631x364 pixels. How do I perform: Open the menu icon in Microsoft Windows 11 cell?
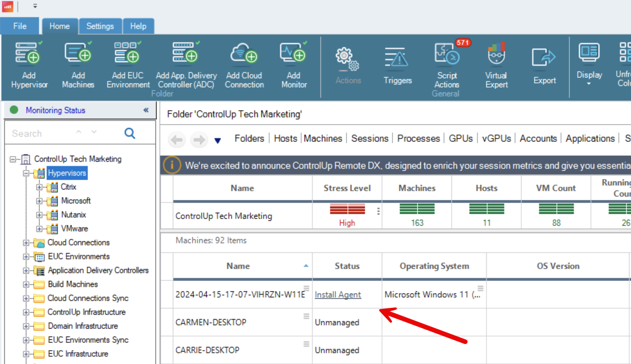coord(480,288)
